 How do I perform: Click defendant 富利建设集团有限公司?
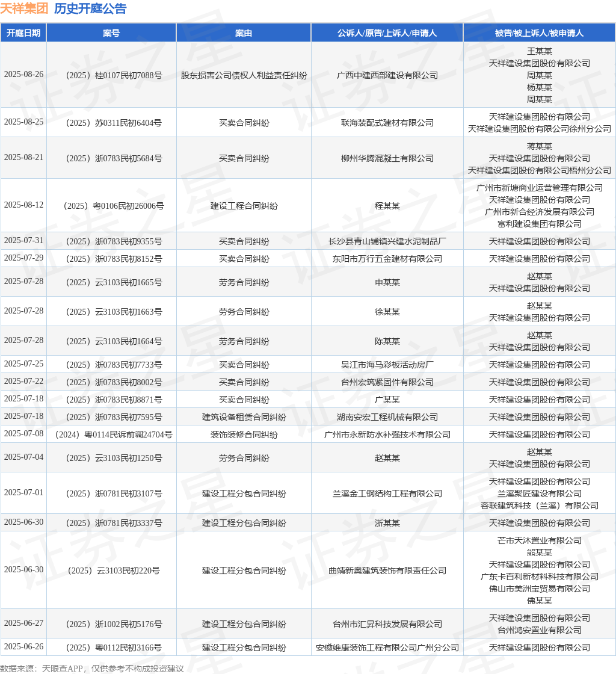tap(539, 224)
